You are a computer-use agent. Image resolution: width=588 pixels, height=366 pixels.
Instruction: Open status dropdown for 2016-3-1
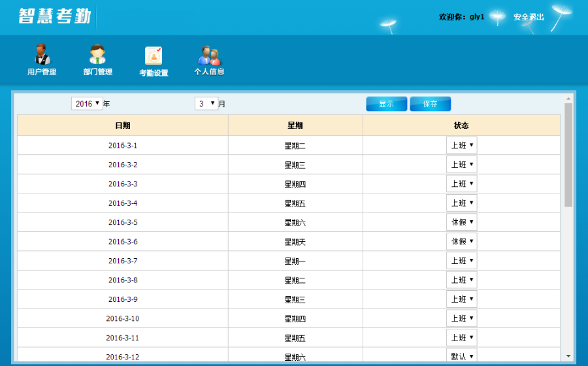coord(462,145)
